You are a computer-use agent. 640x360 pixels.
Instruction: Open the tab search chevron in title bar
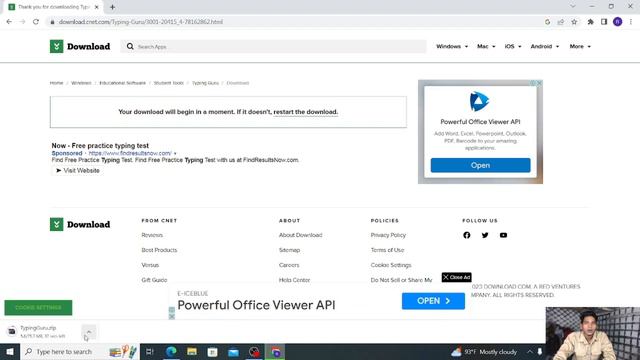[573, 7]
